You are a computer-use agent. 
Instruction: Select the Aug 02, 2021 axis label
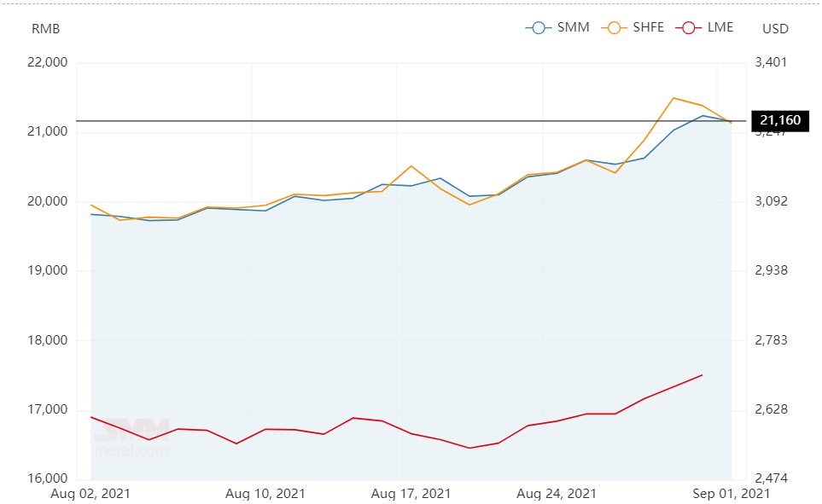90,494
